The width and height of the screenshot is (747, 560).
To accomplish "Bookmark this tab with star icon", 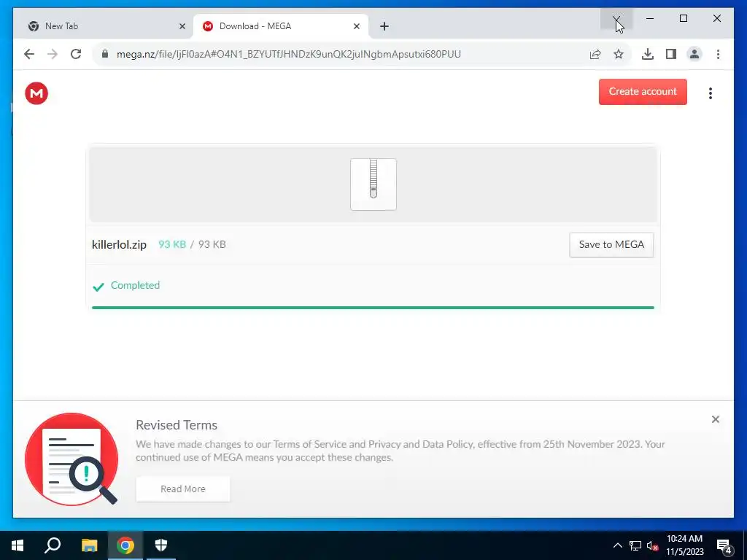I will [x=619, y=54].
